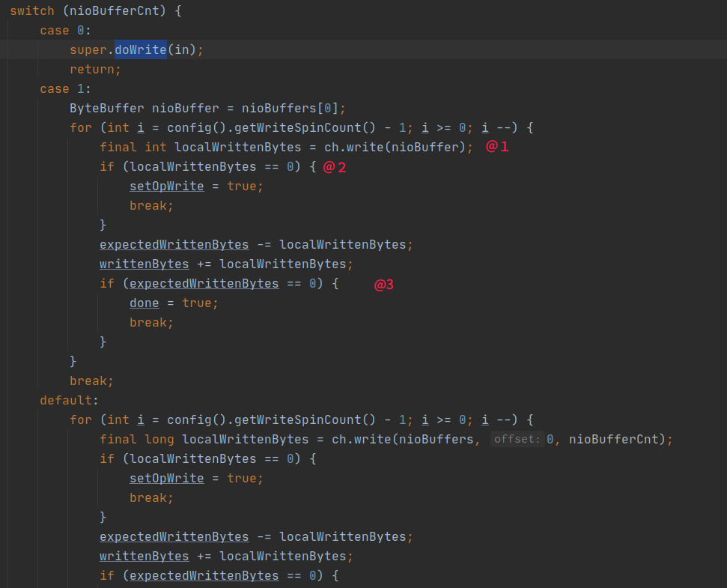Click 'if (expectedWrittenBytes == 0)' in case 1
This screenshot has height=588, width=727.
(x=211, y=283)
